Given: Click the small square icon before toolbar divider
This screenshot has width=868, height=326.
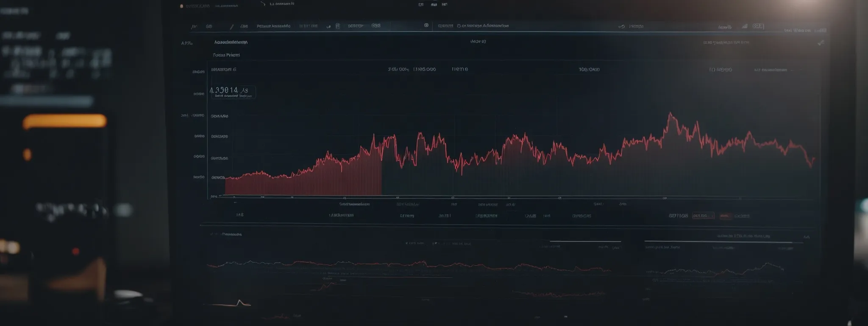Looking at the screenshot, I should point(426,25).
